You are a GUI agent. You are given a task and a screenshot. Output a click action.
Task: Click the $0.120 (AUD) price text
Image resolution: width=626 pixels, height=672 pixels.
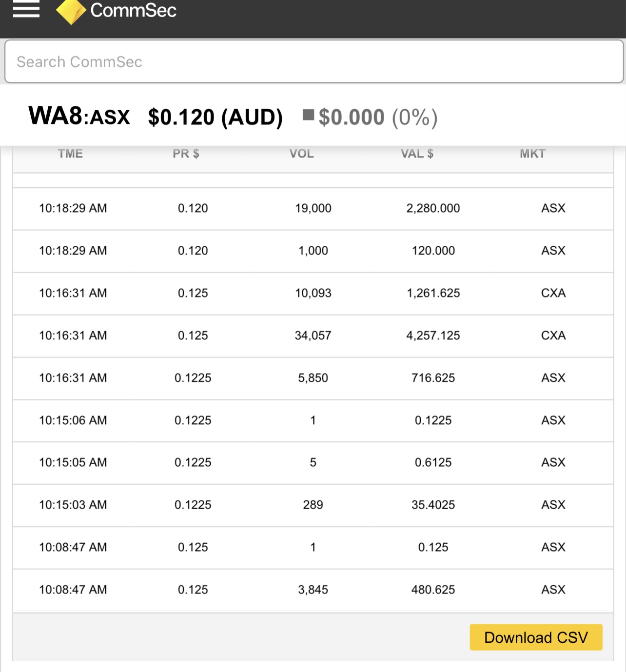(x=215, y=117)
